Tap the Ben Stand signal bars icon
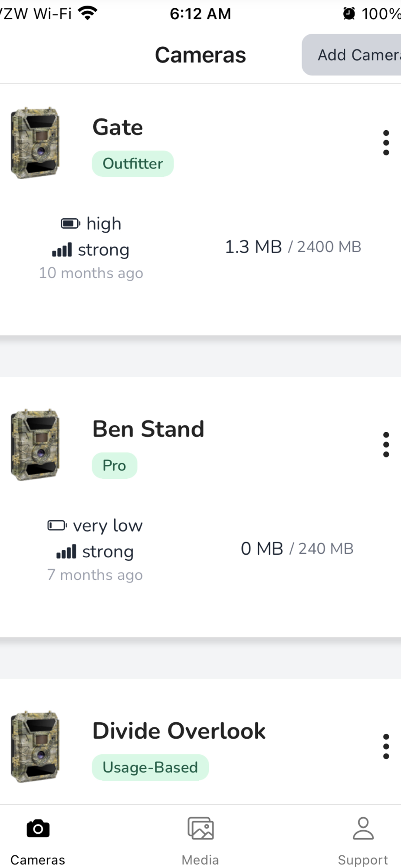Viewport: 401px width, 868px height. [66, 552]
